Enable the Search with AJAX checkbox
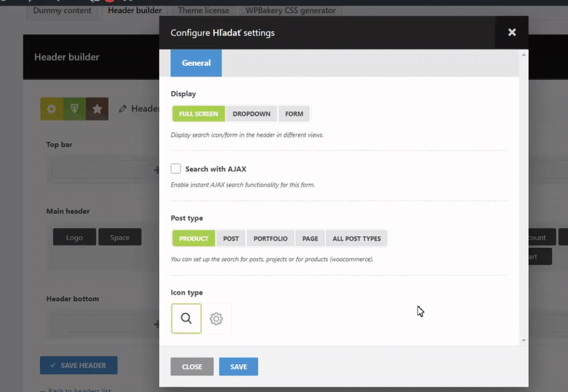 176,169
